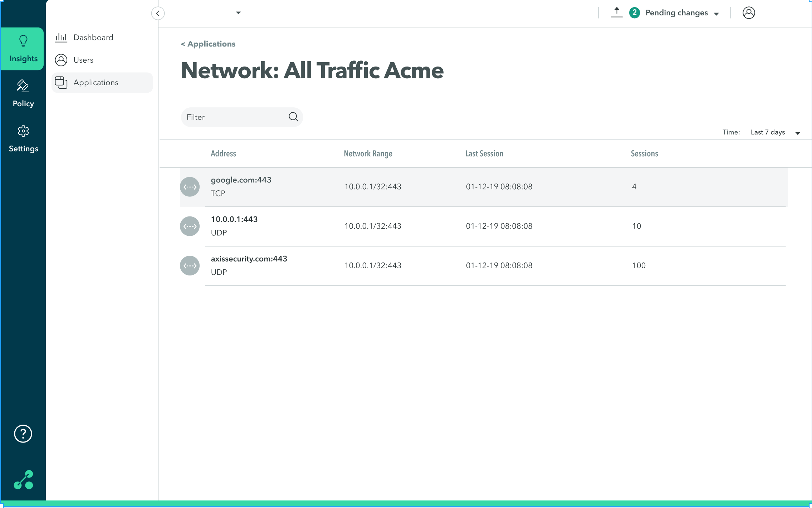
Task: Collapse the side navigation panel
Action: [x=158, y=13]
